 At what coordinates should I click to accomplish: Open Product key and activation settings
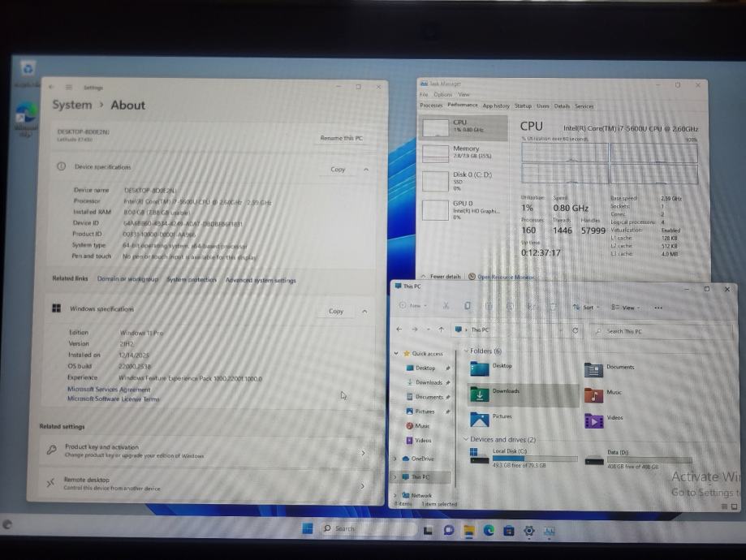coord(205,451)
